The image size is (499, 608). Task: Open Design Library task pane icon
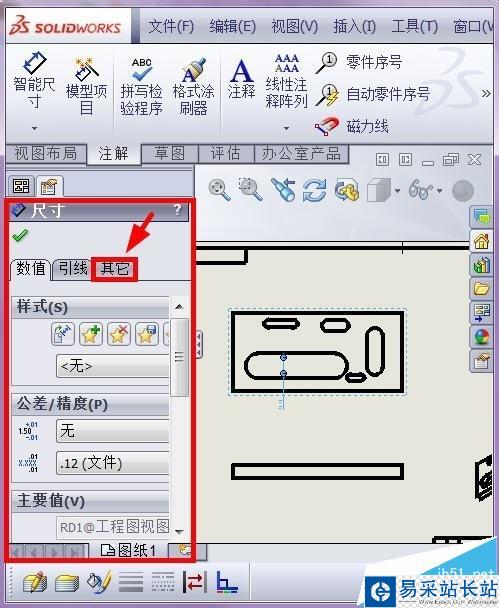[x=481, y=266]
